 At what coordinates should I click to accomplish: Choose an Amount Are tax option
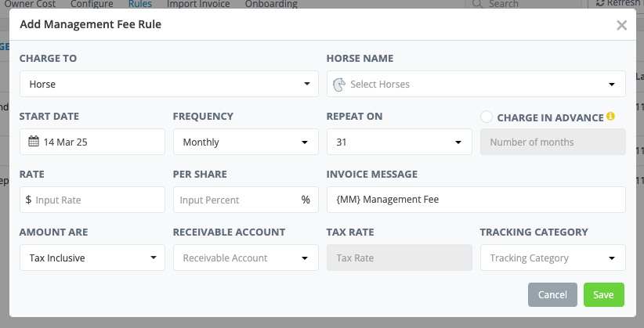[x=92, y=258]
